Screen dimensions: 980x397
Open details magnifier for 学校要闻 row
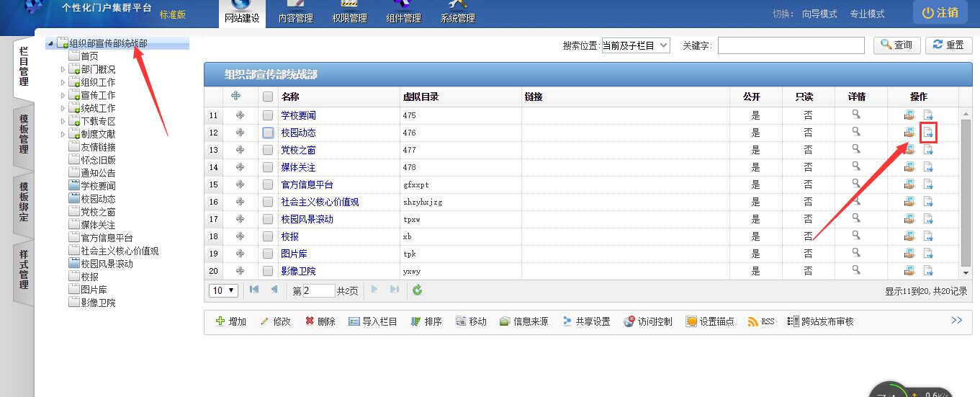tap(856, 115)
